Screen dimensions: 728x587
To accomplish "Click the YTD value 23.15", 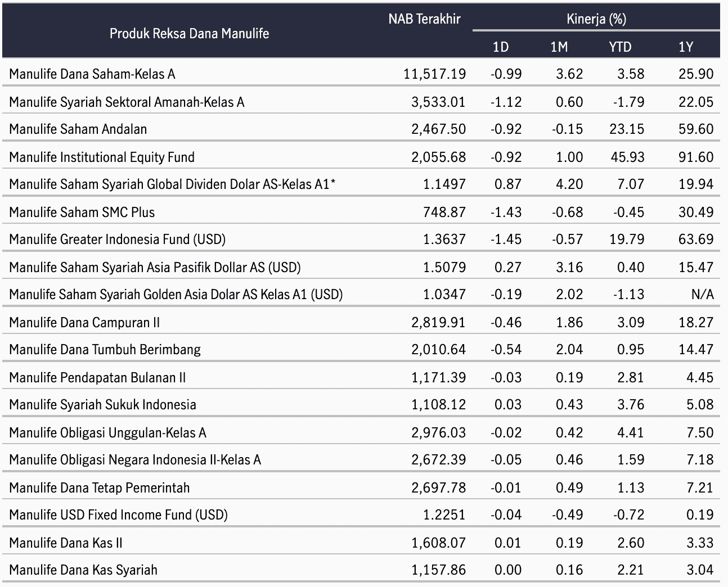I will [x=627, y=129].
